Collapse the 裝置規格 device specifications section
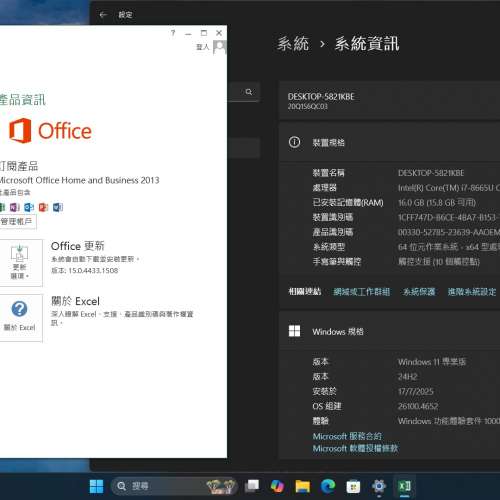Screen dimensions: 500x500 pyautogui.click(x=389, y=142)
